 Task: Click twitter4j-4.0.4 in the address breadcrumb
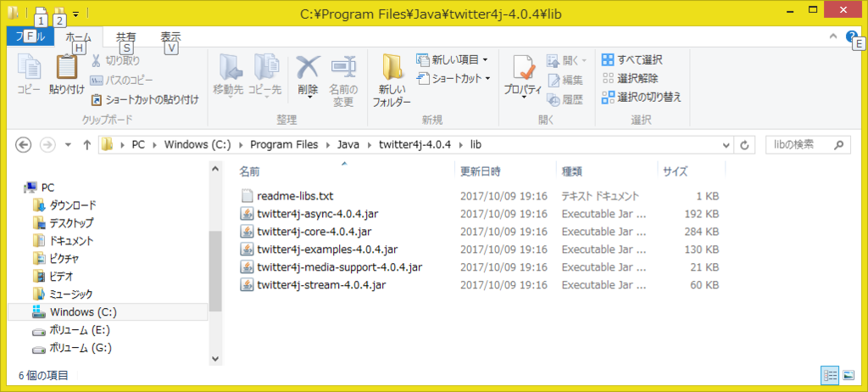click(x=415, y=145)
